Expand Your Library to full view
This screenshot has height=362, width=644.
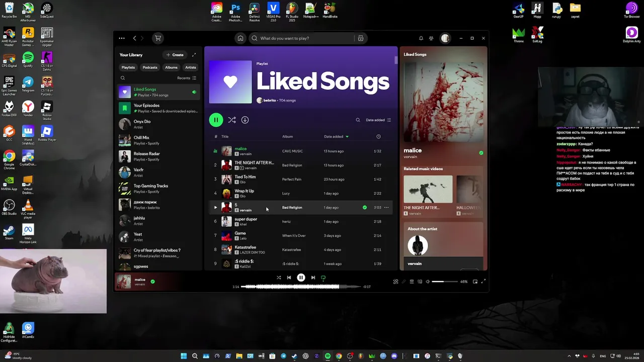tap(194, 55)
